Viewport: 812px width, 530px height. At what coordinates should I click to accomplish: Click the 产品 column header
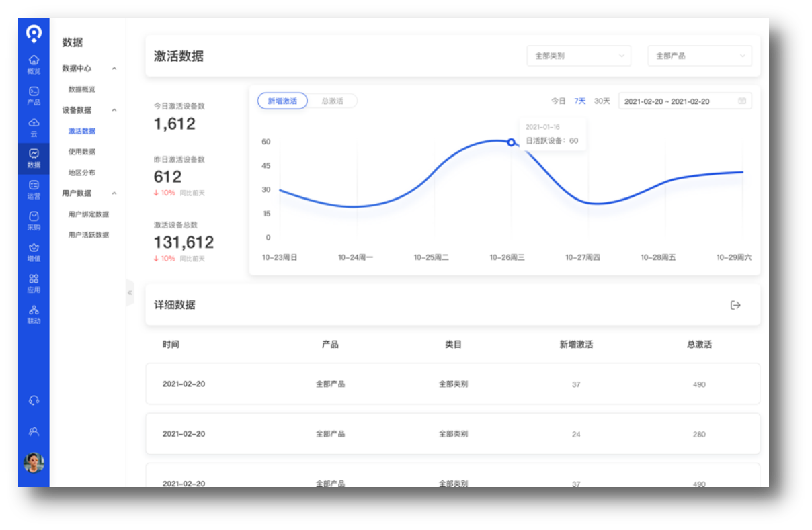[330, 345]
